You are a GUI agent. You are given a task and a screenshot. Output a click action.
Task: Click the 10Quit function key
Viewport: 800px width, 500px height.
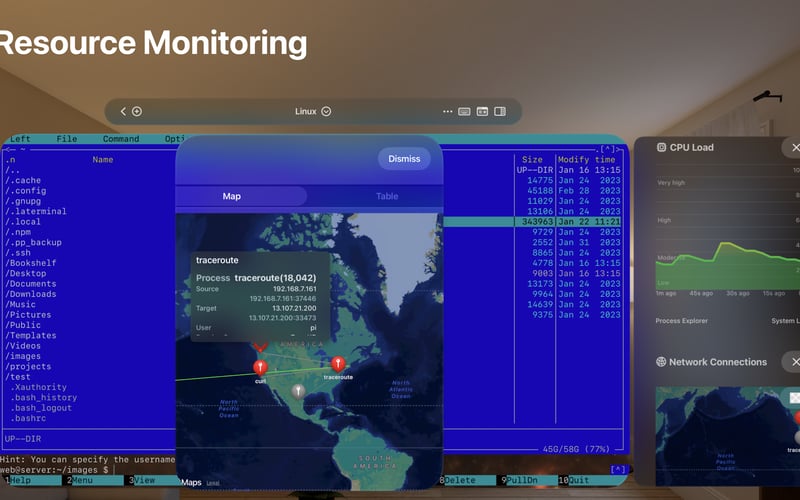coord(588,480)
